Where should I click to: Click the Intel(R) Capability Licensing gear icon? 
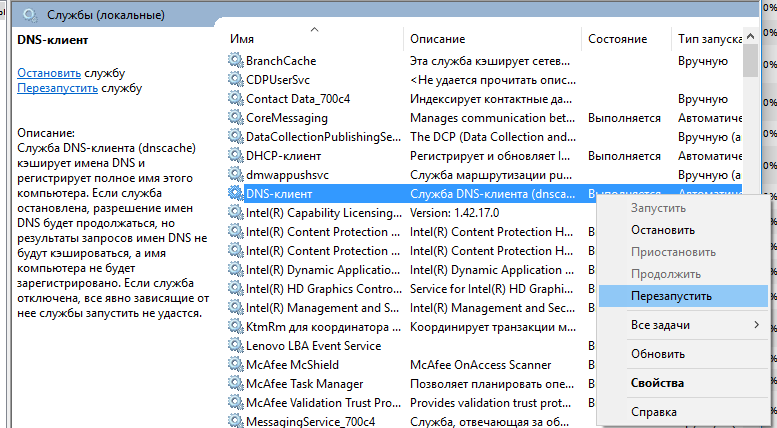point(235,213)
